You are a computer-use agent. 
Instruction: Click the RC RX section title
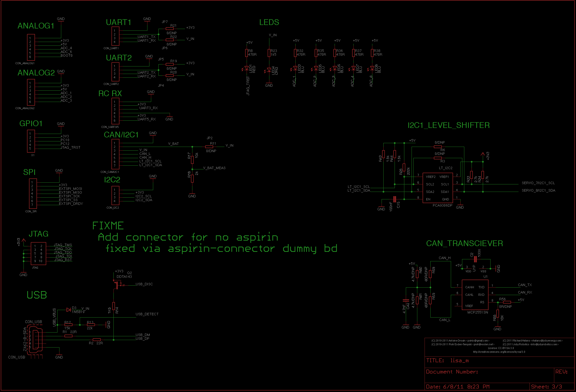click(x=110, y=94)
